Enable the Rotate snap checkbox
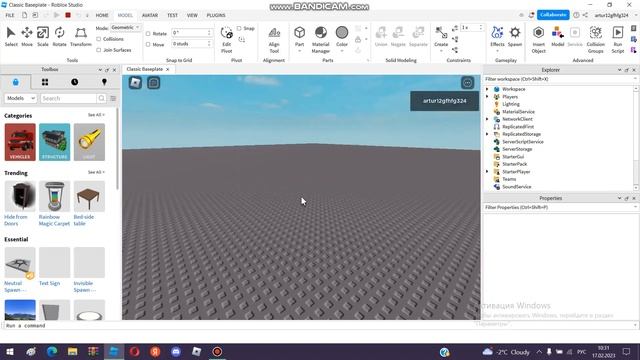This screenshot has width=640, height=360. coord(148,33)
